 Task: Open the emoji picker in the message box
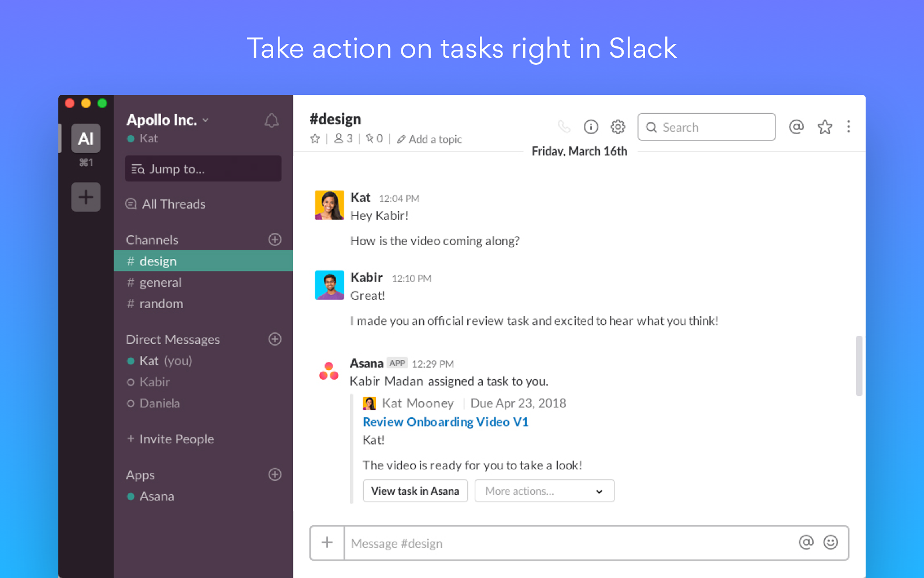pos(830,543)
